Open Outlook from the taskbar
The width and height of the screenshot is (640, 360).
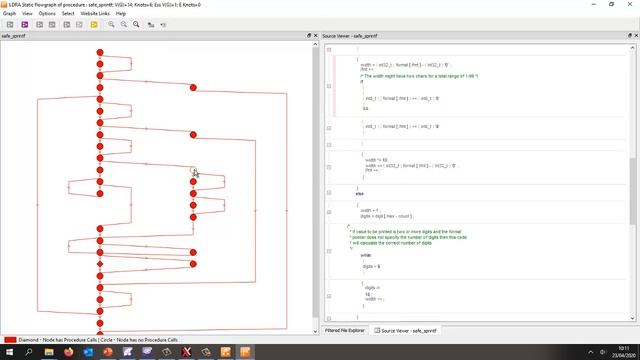[88, 352]
